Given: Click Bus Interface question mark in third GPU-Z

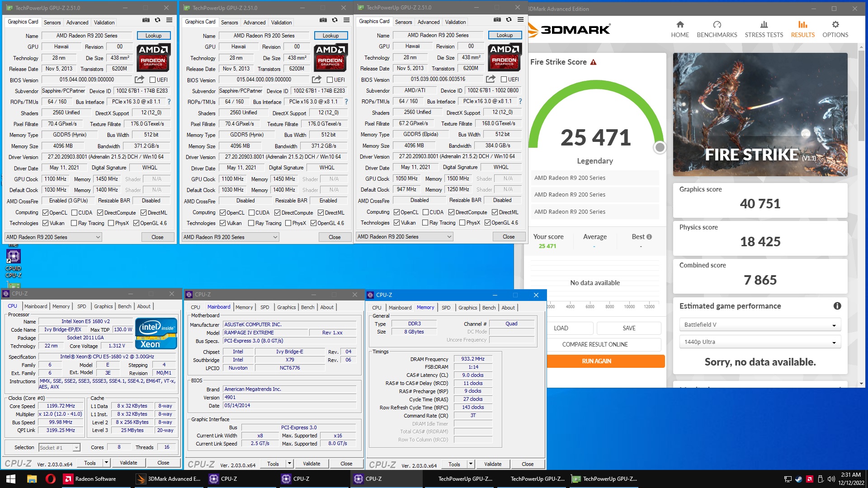Looking at the screenshot, I should click(x=520, y=101).
